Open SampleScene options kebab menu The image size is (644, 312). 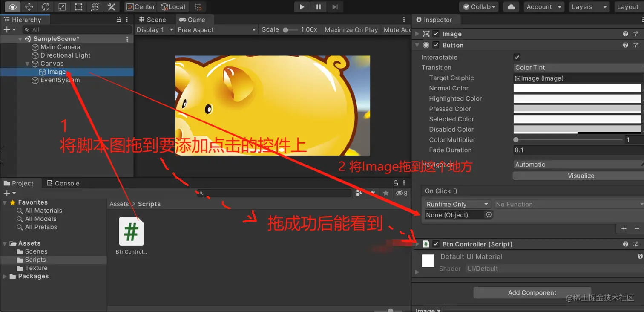(127, 39)
